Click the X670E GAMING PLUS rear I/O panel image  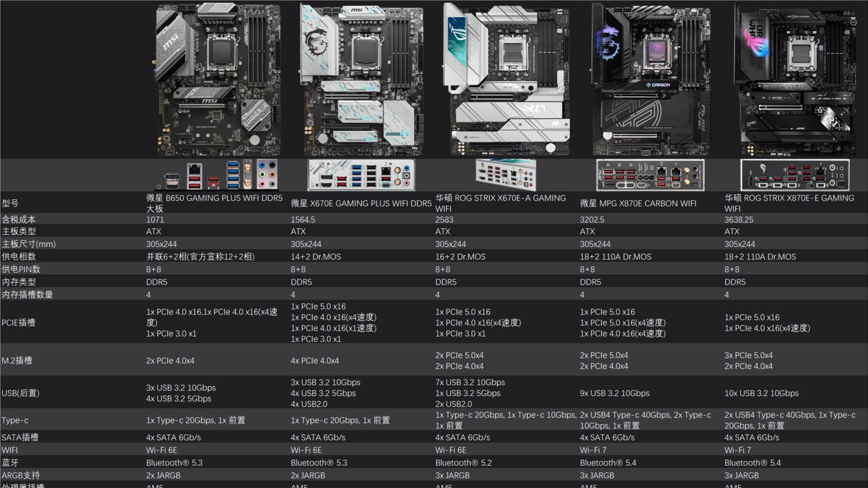click(361, 175)
